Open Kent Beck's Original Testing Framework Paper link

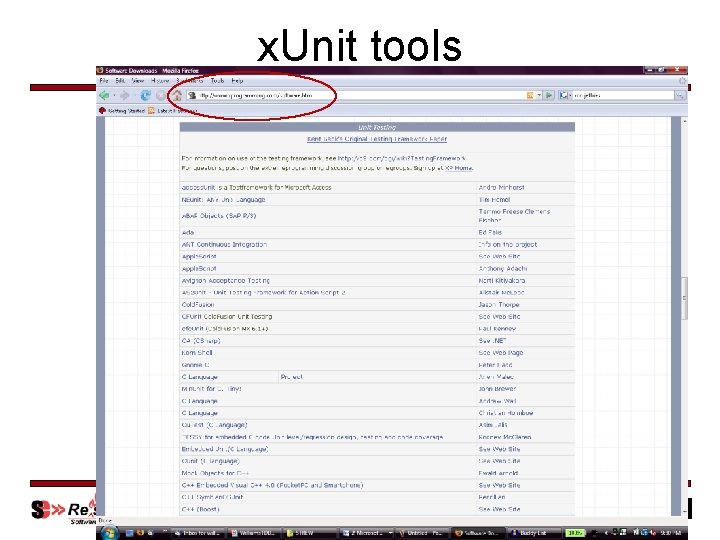[x=377, y=139]
